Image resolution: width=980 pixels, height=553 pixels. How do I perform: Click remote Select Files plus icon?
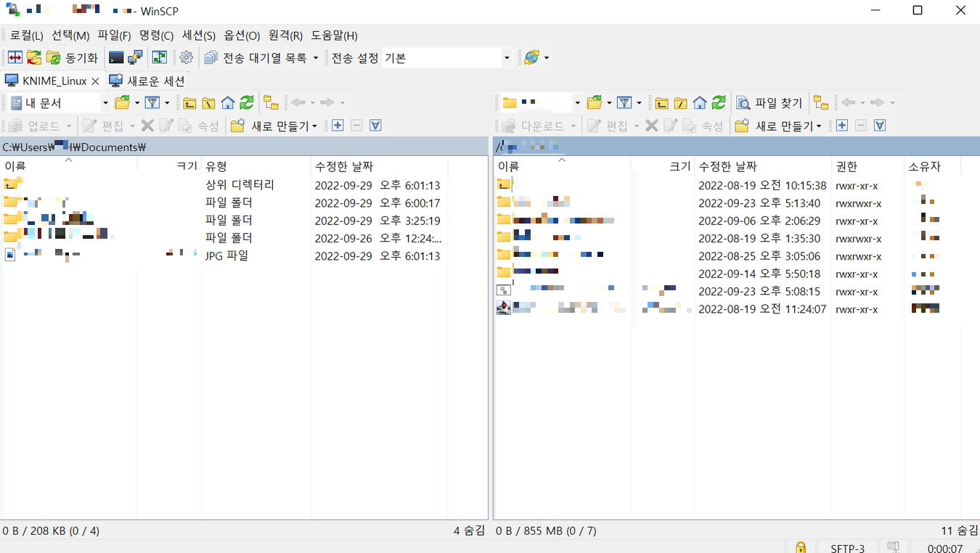(842, 126)
